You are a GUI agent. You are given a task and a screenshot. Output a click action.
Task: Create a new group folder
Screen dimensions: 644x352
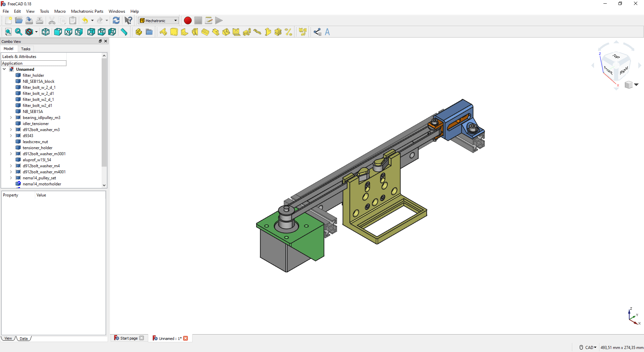click(149, 32)
